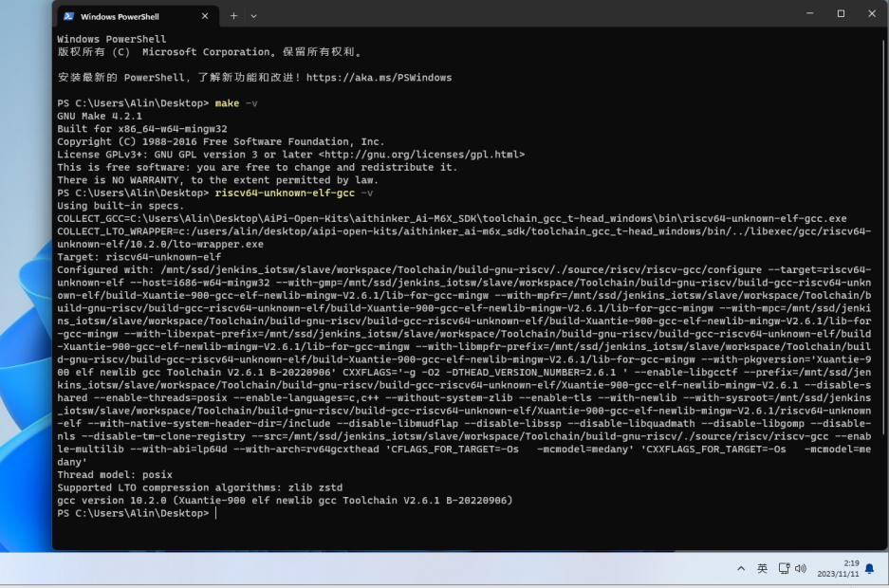Click the 'Using built-in specs.' line
Screen dimensions: 889x588
point(120,206)
